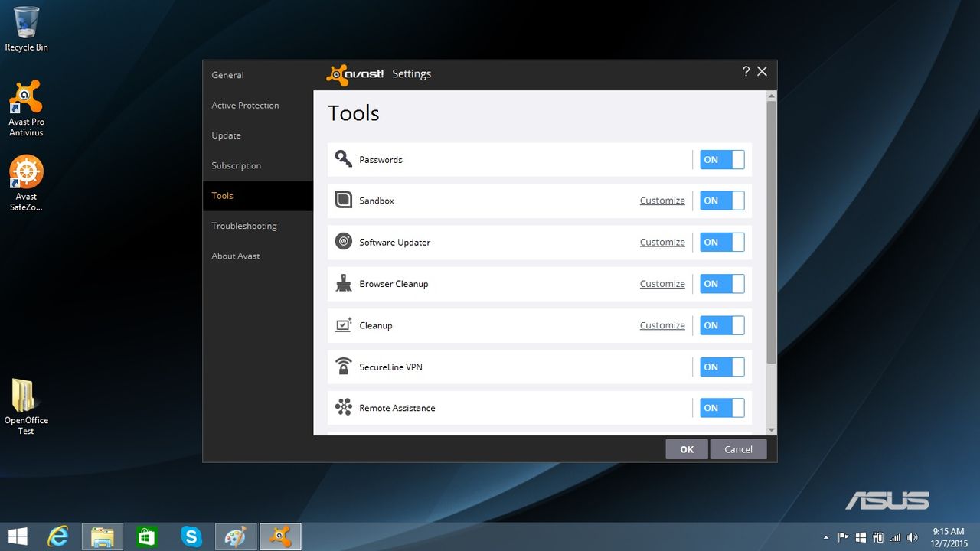
Task: Click the Windows tray icon
Action: click(861, 537)
